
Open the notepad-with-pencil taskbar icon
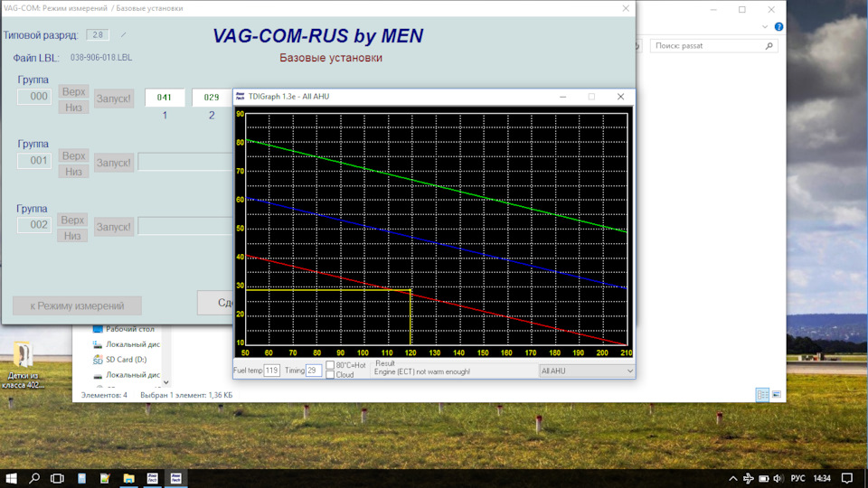click(105, 478)
